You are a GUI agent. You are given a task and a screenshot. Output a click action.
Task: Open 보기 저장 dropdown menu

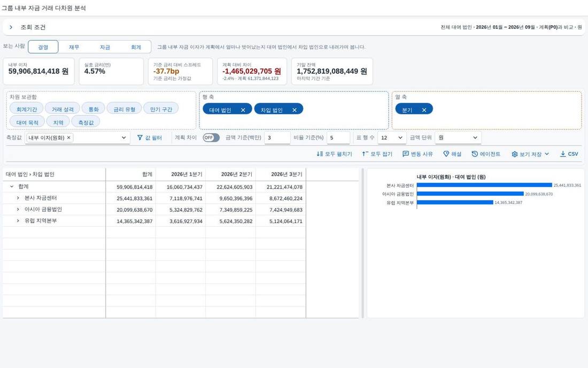(x=530, y=154)
